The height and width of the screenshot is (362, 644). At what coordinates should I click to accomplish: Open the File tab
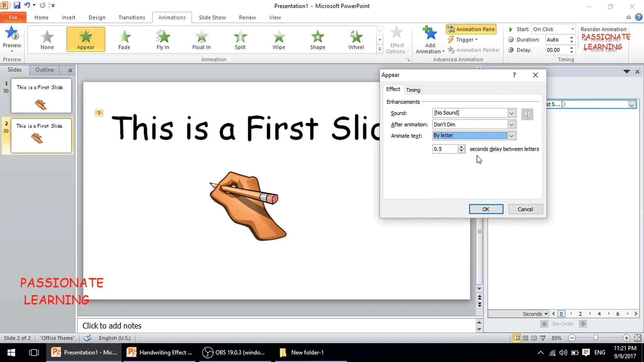[x=13, y=17]
